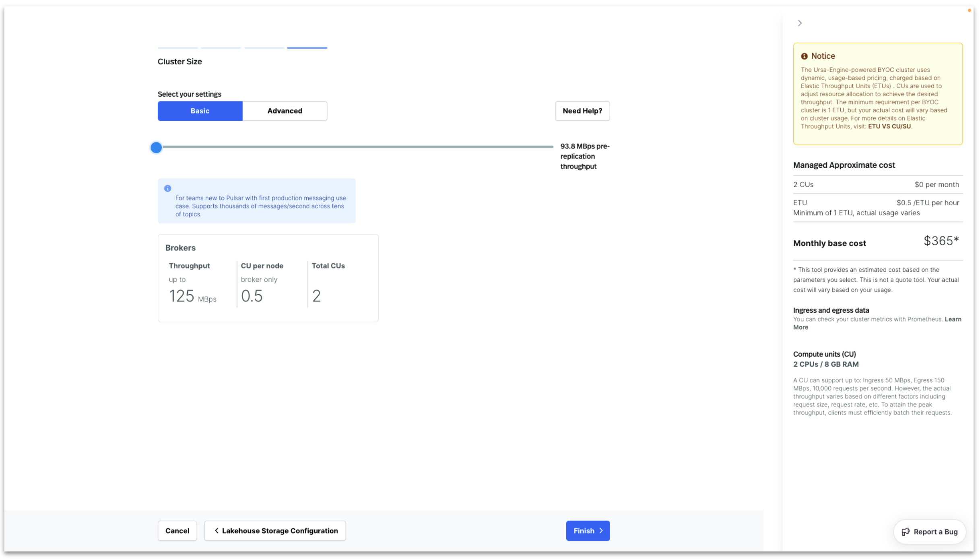This screenshot has width=980, height=559.
Task: Click the info icon in the Notice panel
Action: point(805,56)
